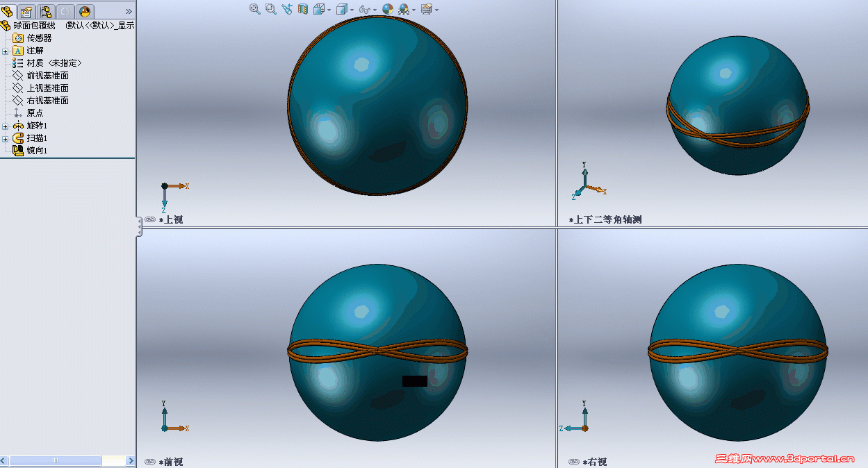The height and width of the screenshot is (468, 868).
Task: Click the coordinate triad in right view
Action: [x=575, y=417]
